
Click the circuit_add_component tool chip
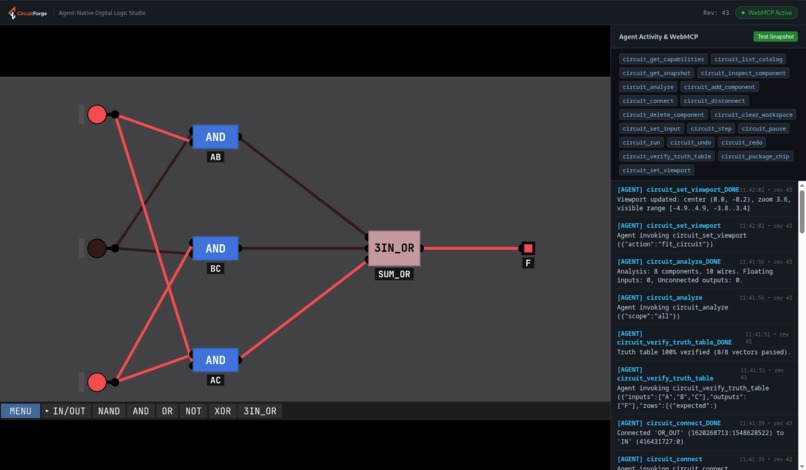[719, 87]
